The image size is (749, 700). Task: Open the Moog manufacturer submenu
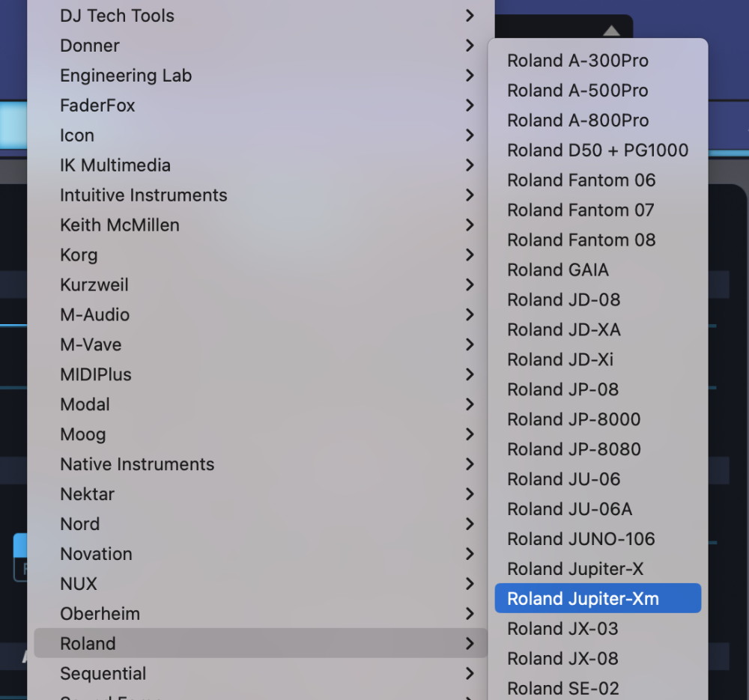(82, 434)
